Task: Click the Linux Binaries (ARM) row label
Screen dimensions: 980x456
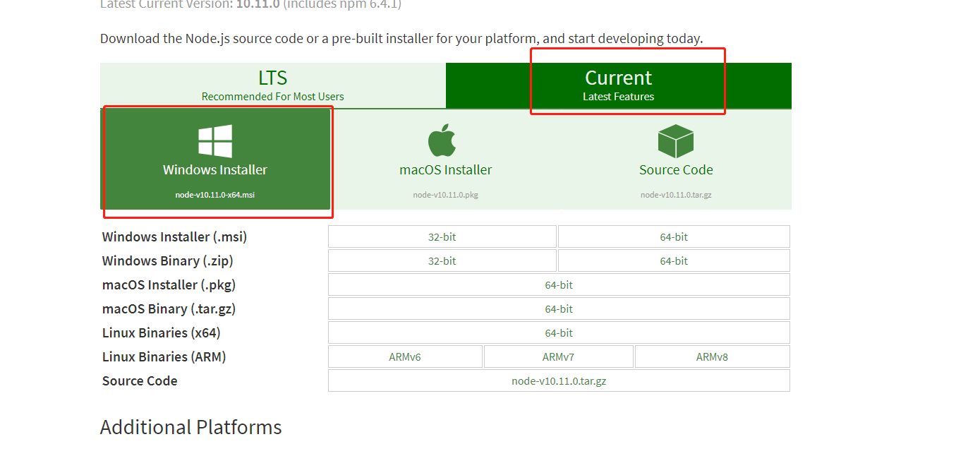Action: [x=164, y=357]
